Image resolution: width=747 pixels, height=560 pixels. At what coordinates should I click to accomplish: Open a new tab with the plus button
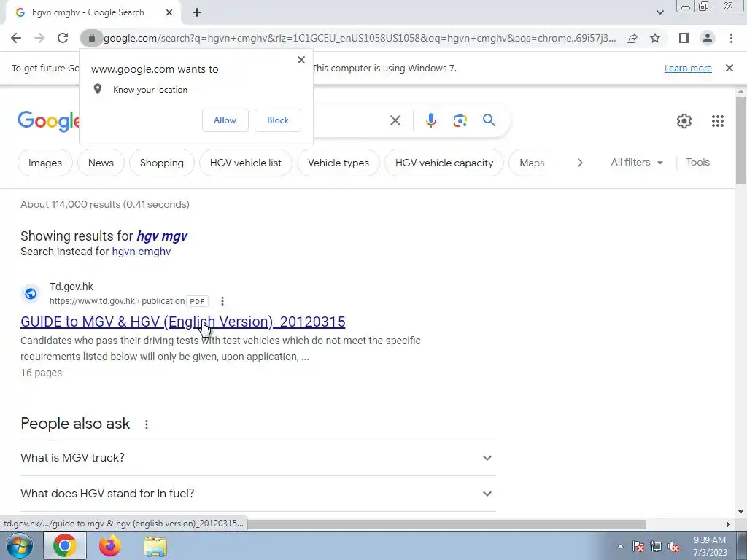tap(197, 12)
